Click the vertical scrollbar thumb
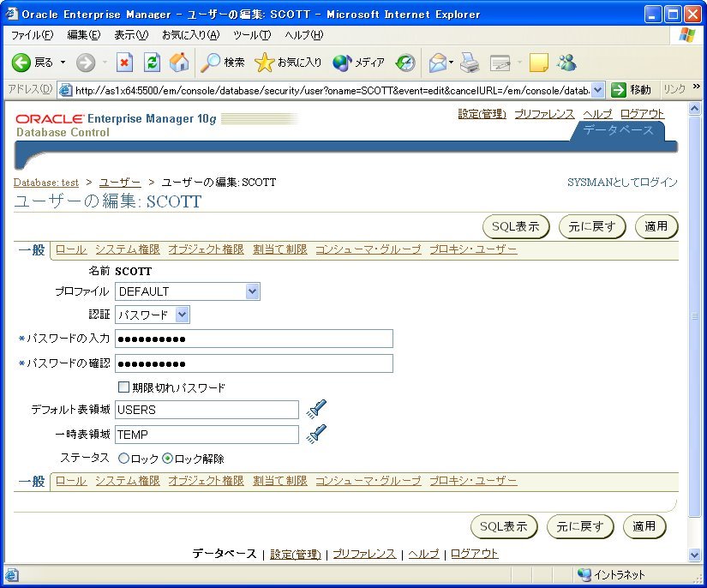 pyautogui.click(x=694, y=315)
